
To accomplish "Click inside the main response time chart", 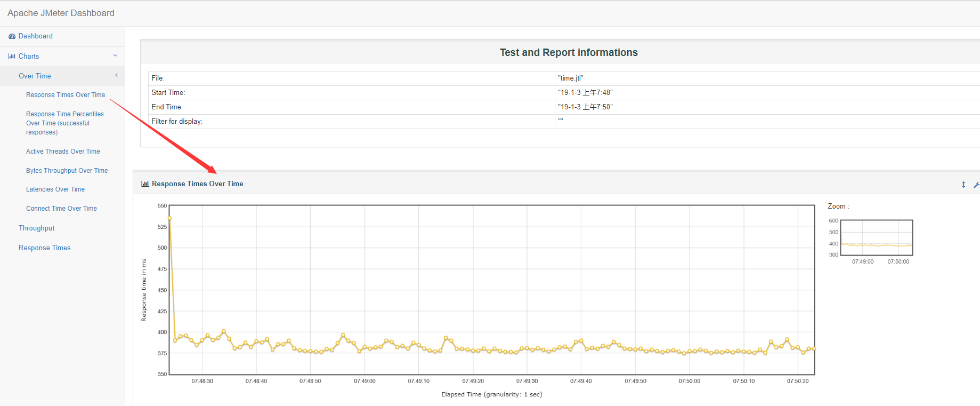I will tap(492, 290).
